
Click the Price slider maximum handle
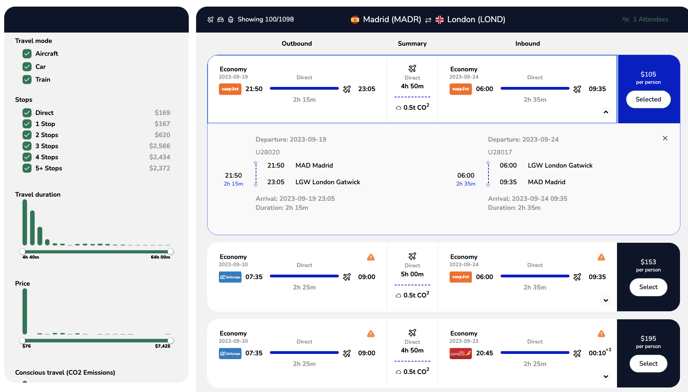[170, 340]
